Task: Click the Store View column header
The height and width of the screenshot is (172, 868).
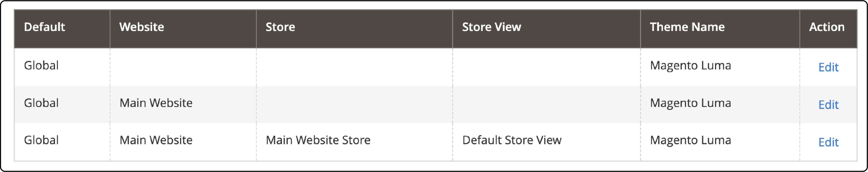Action: [x=491, y=27]
